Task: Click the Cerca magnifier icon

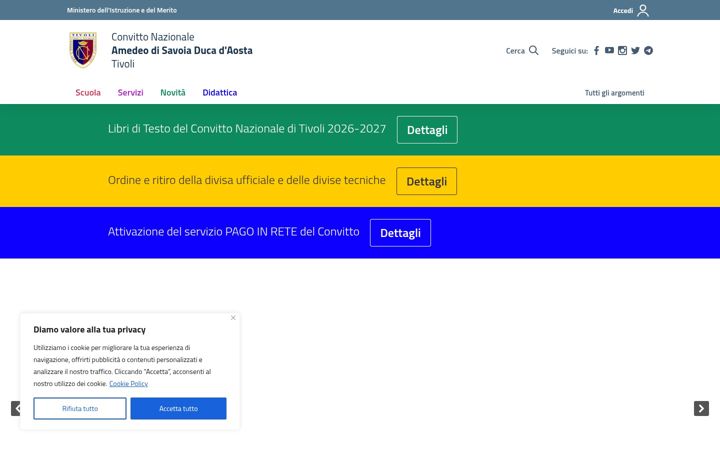Action: tap(534, 50)
